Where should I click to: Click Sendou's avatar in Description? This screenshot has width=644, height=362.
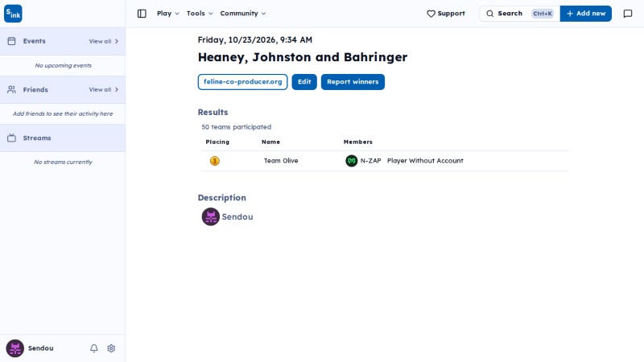(211, 216)
